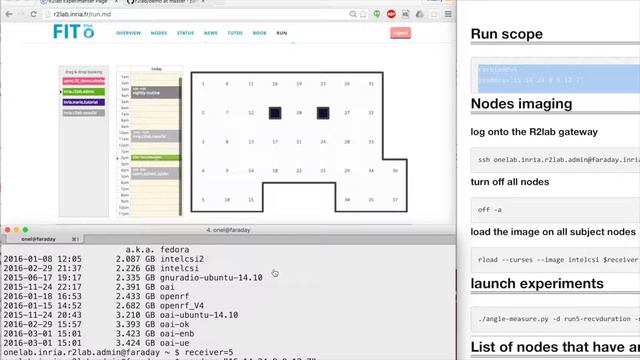640x360 pixels.
Task: Select the green inria.r2lab.admin slice
Action: point(84,92)
